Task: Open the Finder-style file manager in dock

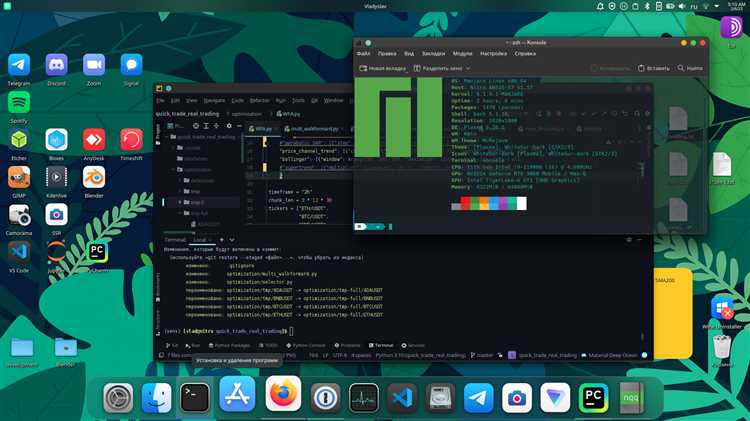Action: point(156,398)
